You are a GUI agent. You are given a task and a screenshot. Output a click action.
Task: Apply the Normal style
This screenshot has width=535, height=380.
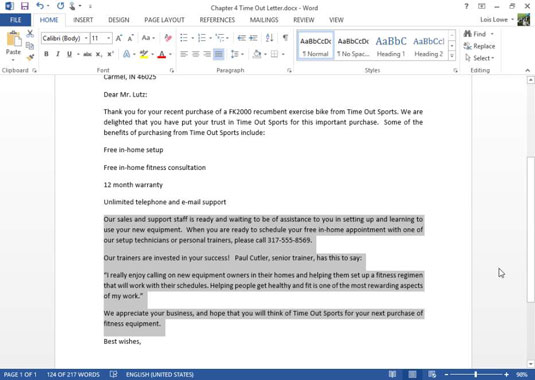[x=316, y=46]
